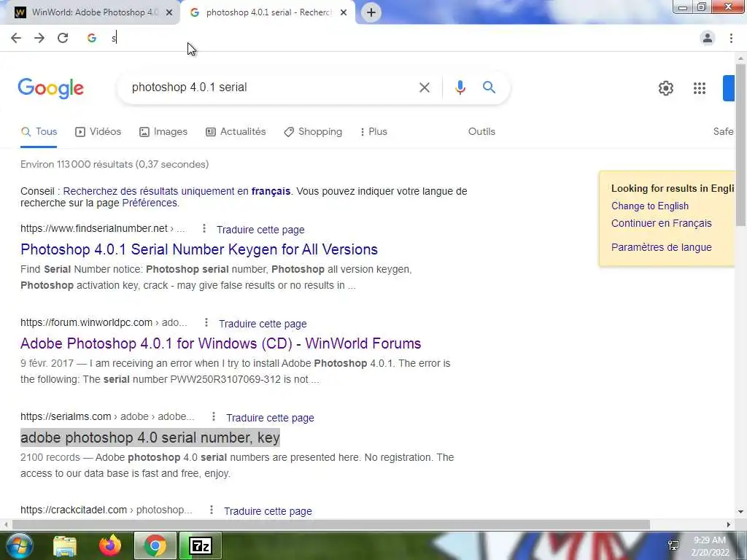Launch Firefox from taskbar

point(110,545)
